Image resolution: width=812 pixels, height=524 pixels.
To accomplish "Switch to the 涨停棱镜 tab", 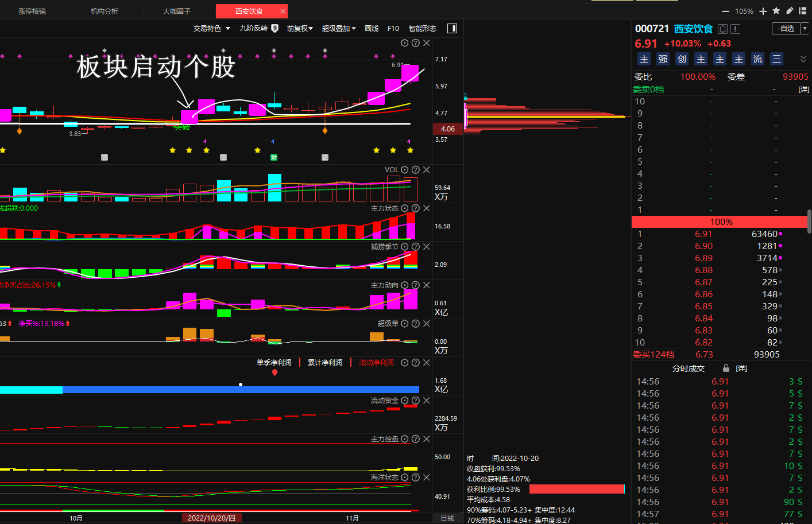I will coord(32,11).
